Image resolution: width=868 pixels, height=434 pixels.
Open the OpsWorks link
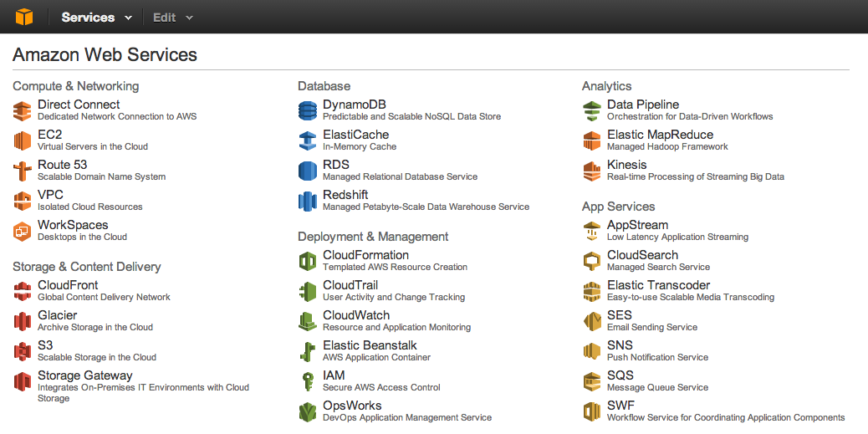pos(352,406)
